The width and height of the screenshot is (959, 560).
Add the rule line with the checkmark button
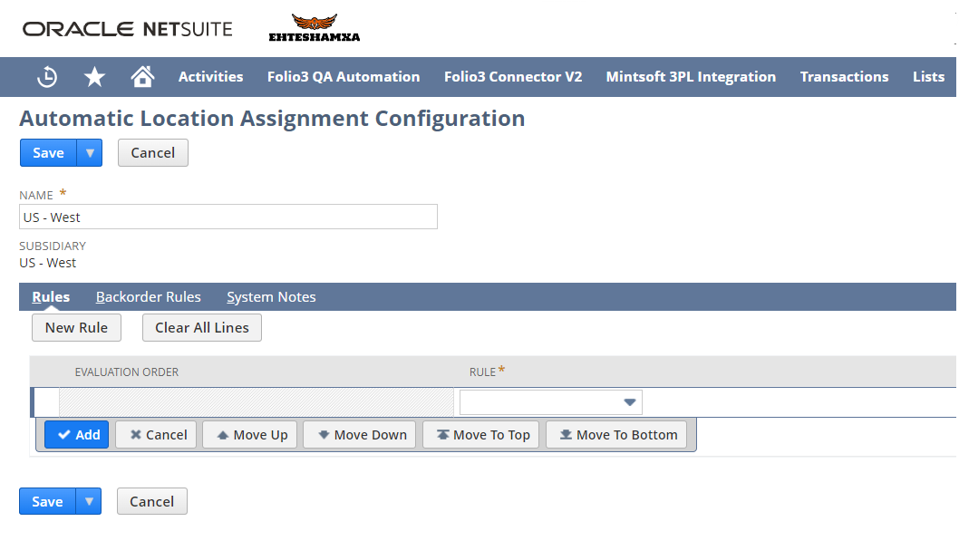pos(77,434)
